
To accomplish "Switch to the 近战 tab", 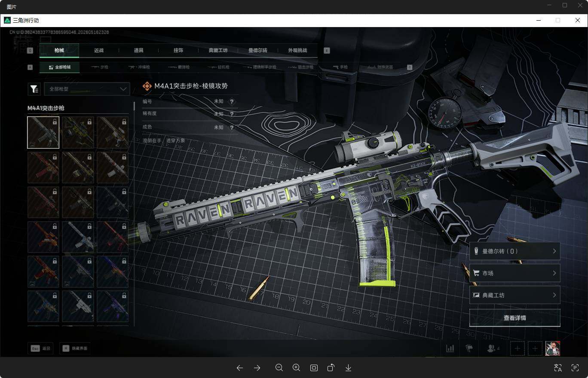I will tap(99, 50).
